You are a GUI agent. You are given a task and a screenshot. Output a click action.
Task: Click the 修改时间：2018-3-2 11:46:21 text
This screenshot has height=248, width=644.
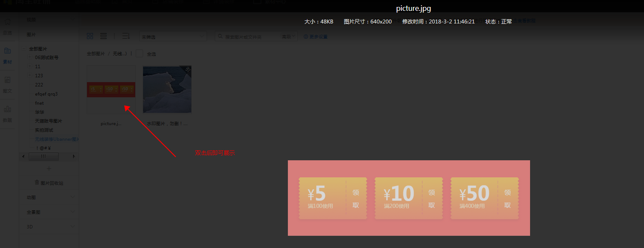pyautogui.click(x=438, y=21)
